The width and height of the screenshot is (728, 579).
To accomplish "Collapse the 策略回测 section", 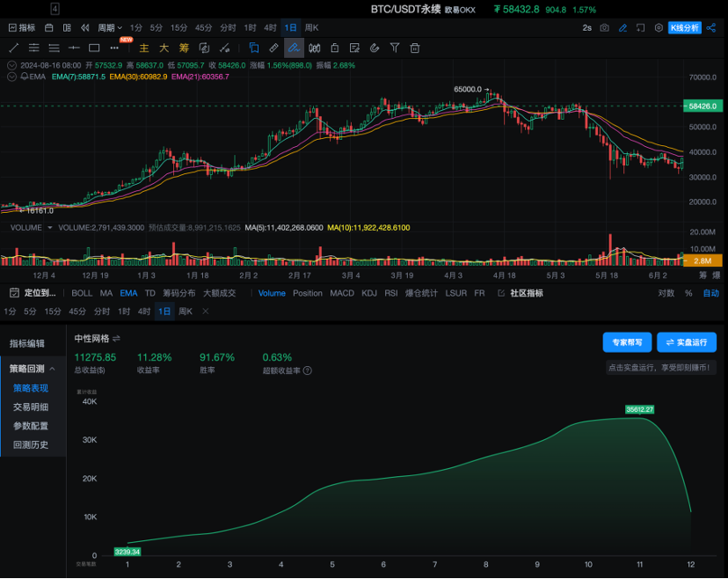I will coord(52,369).
